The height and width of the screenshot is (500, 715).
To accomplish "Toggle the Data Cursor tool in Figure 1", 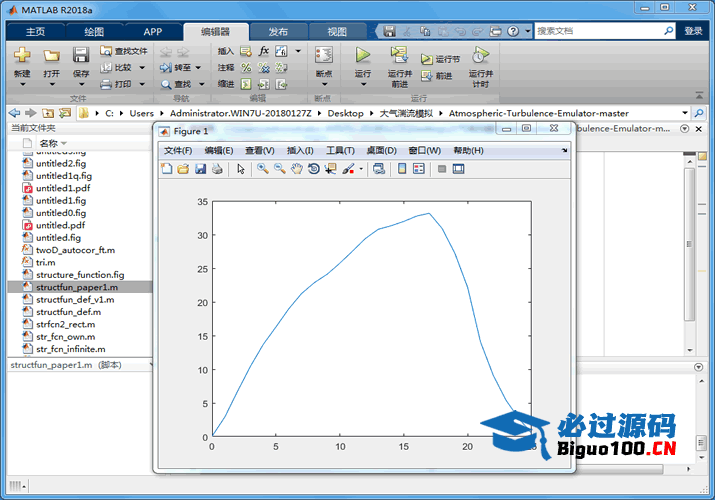I will pos(331,169).
